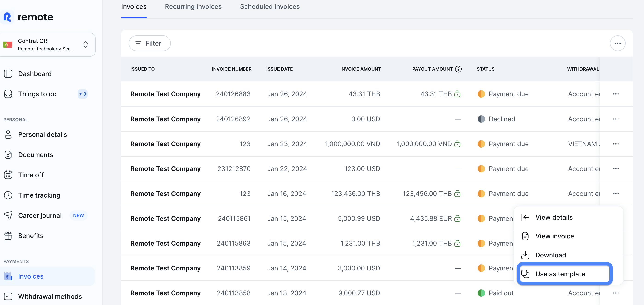Open Things to do inbox icon
Viewport: 644px width, 305px height.
coord(8,94)
